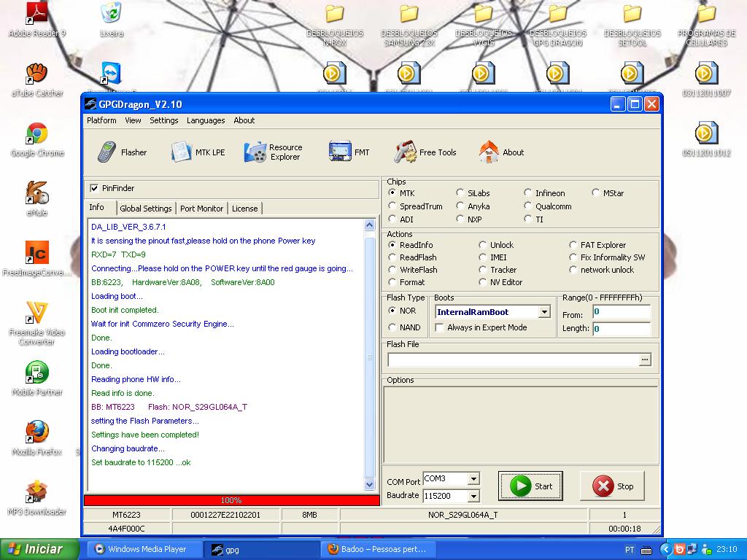This screenshot has height=560, width=747.
Task: Switch to Badoo Firefox taskbar item
Action: point(379,550)
